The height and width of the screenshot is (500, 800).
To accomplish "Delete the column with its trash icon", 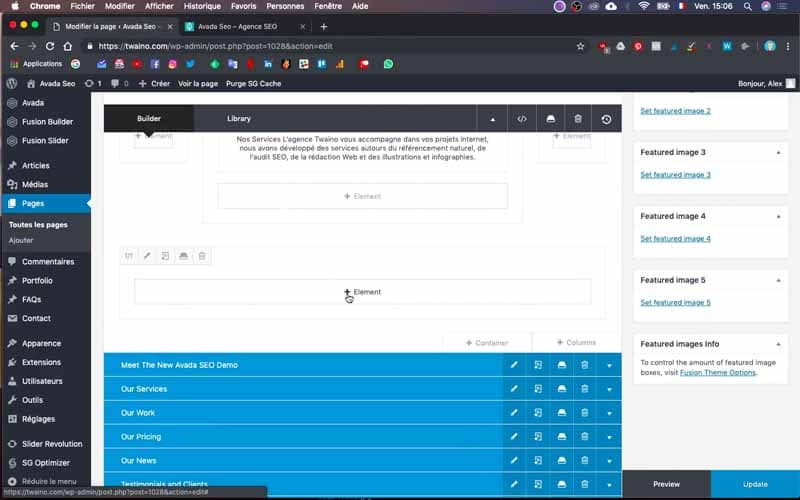I will [202, 256].
